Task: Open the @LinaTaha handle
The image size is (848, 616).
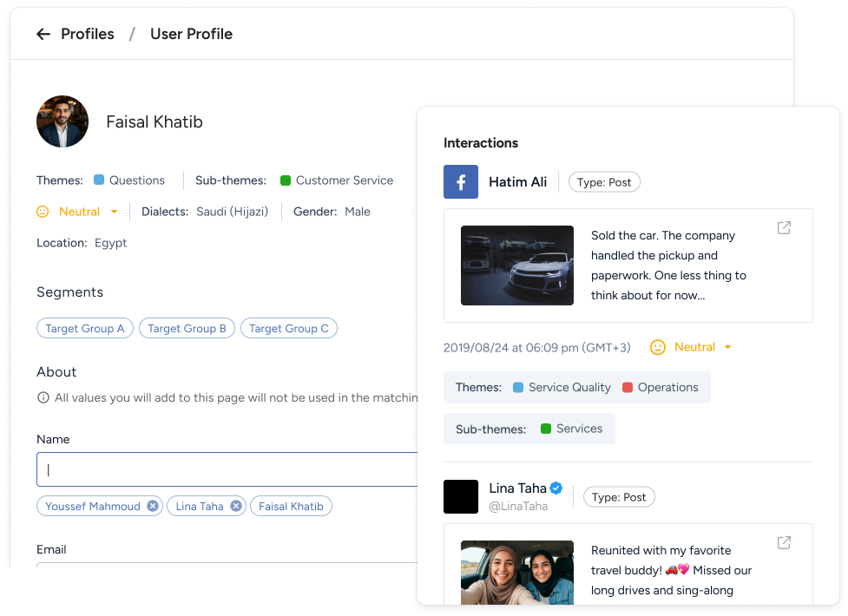Action: [x=518, y=506]
